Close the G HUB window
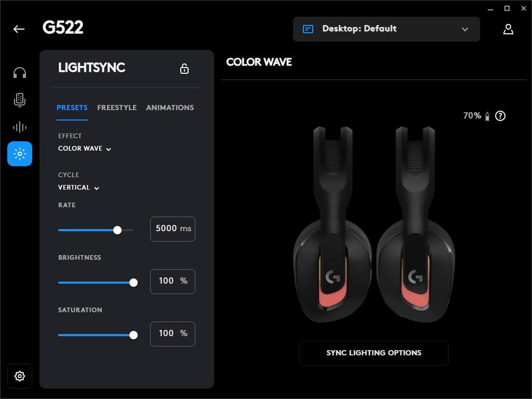The width and height of the screenshot is (532, 399). point(524,8)
